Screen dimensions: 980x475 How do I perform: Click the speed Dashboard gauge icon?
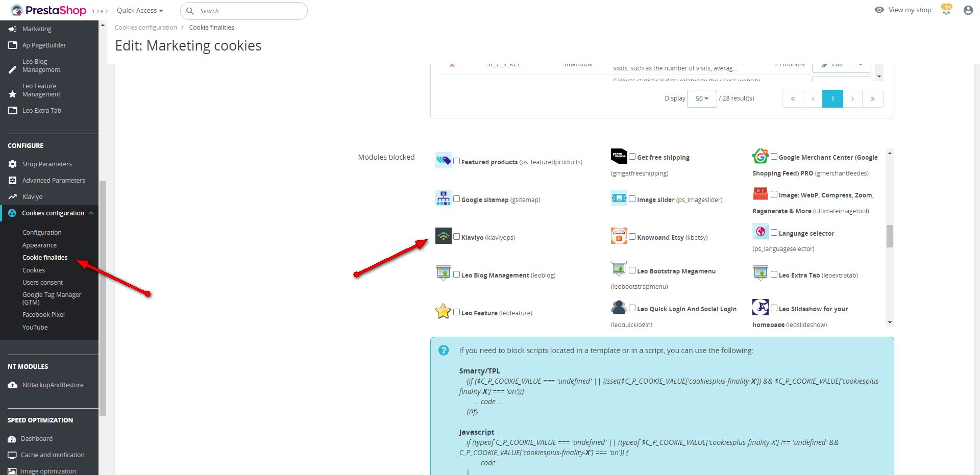point(12,439)
